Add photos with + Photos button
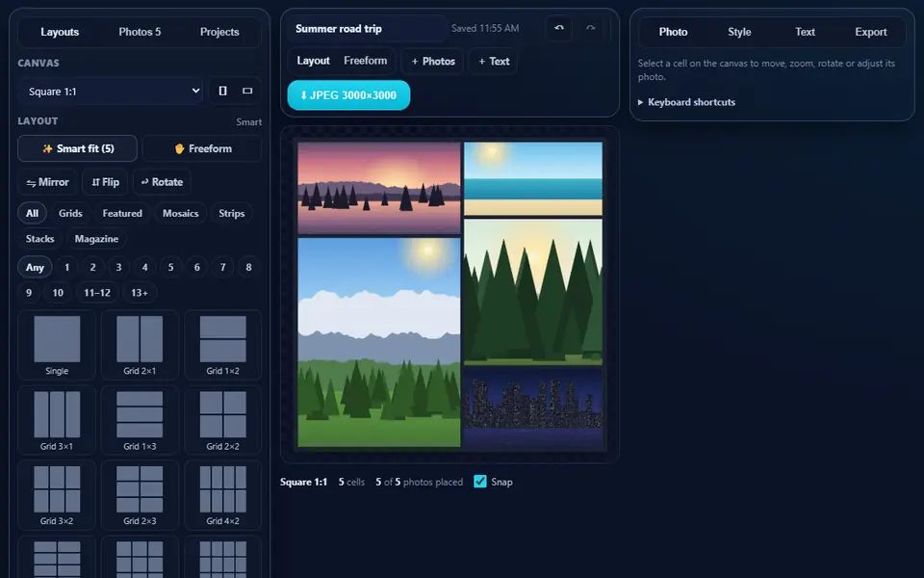This screenshot has width=924, height=578. (x=433, y=62)
